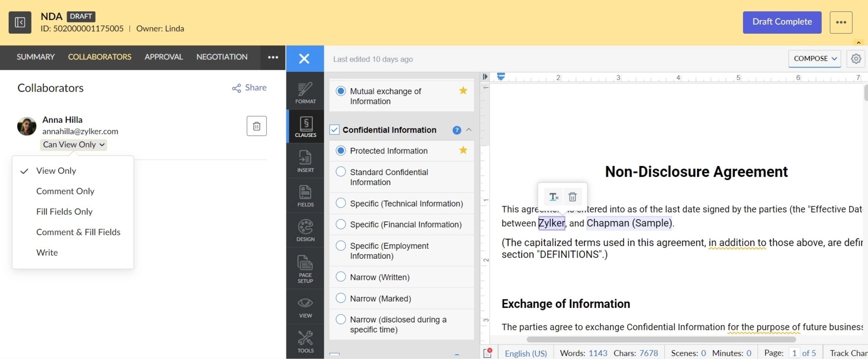The image size is (868, 359).
Task: Open the Tools panel in sidebar
Action: [x=305, y=341]
